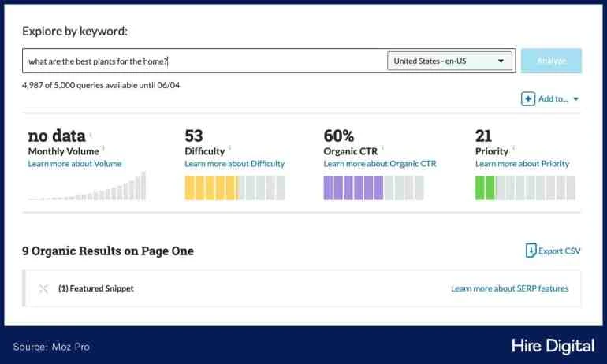This screenshot has height=364, width=607.
Task: Visit Learn more about Priority link
Action: (522, 164)
